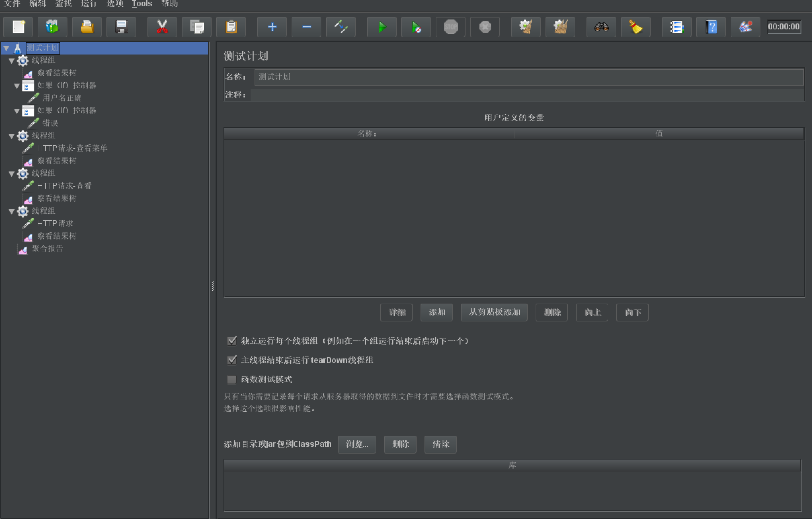Click the Clear All gear-broom icon
The width and height of the screenshot is (812, 519).
pos(560,27)
